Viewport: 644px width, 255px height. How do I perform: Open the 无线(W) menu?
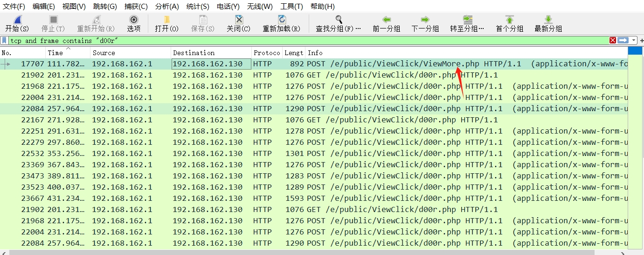click(260, 7)
